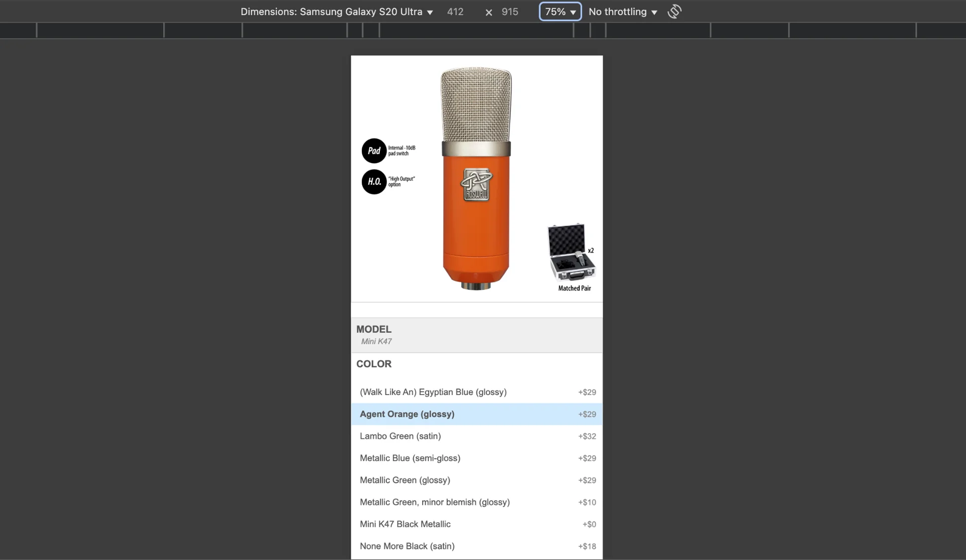The height and width of the screenshot is (560, 966).
Task: Choose Metallic Blue (semi-gloss) option
Action: click(x=476, y=458)
